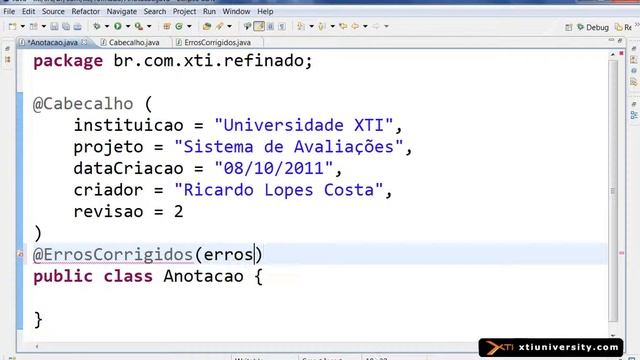Expand the Previous Annotation dropdown arrow
Viewport: 640px width, 360px height.
tap(333, 27)
